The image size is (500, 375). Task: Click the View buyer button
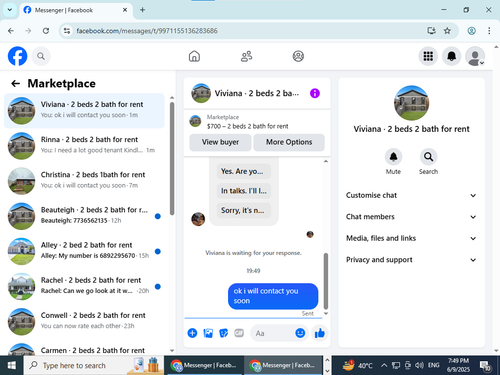pyautogui.click(x=220, y=142)
